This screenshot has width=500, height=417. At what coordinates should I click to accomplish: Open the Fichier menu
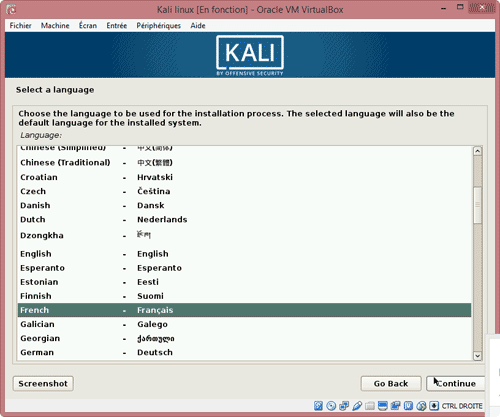20,26
